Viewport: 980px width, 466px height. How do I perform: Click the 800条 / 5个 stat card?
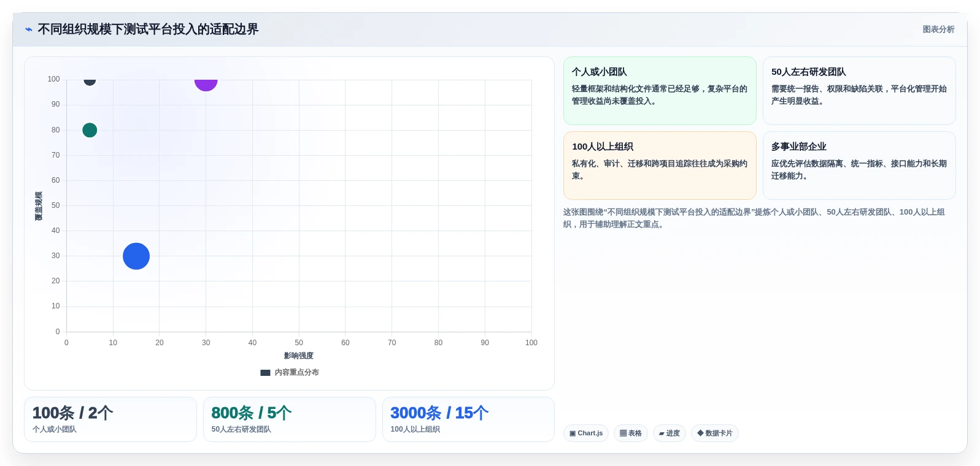pos(290,419)
